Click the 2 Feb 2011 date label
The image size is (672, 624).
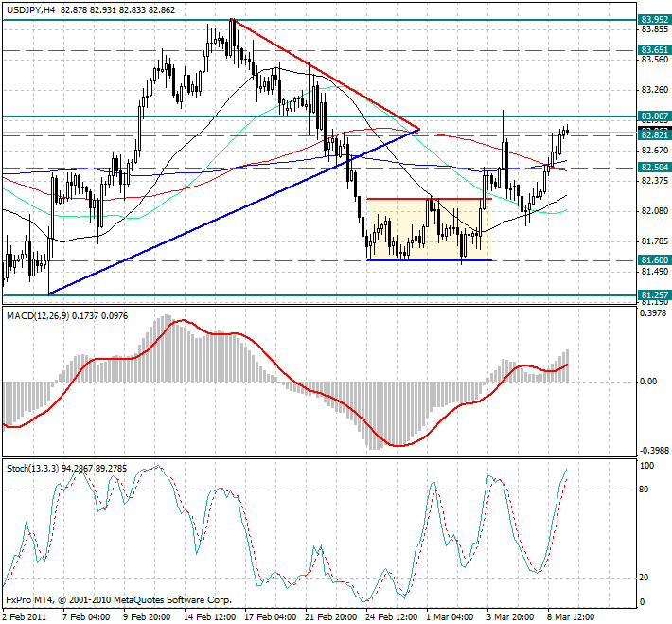tap(25, 617)
